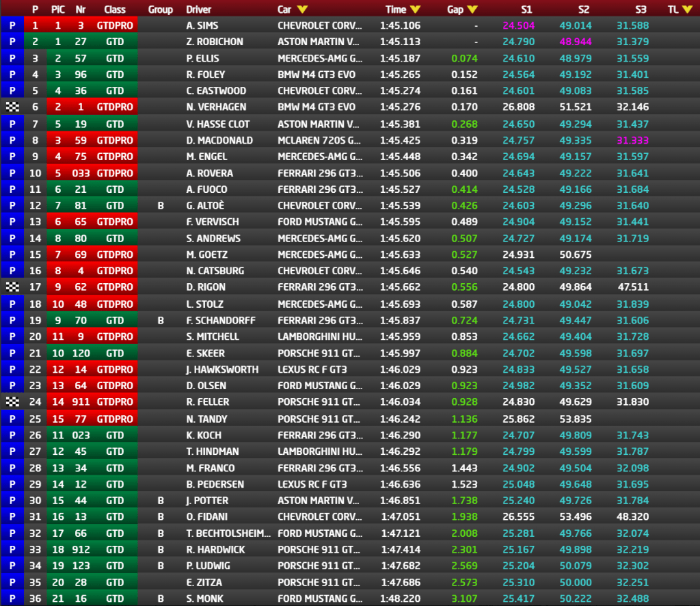Select the GTD class badge for Z. Robichon
The height and width of the screenshot is (606, 700).
click(x=115, y=42)
